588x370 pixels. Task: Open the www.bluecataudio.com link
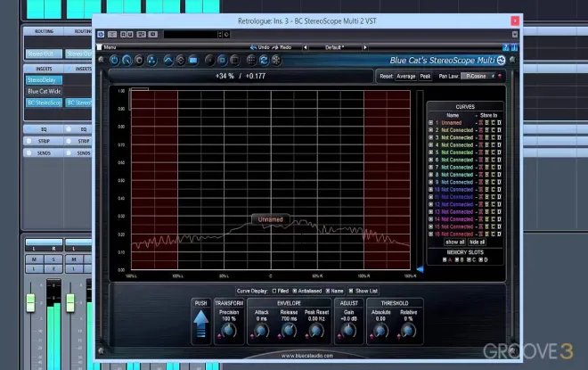(x=307, y=356)
